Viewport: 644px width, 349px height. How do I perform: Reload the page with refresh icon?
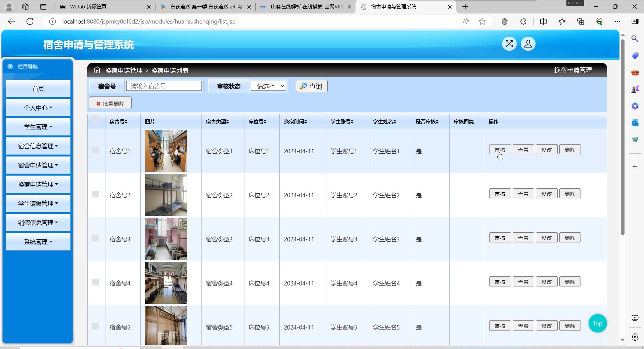30,22
